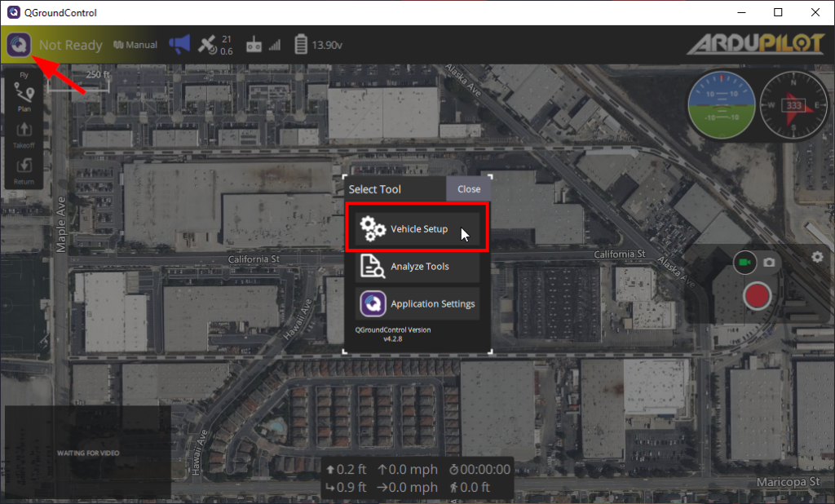Click the compass heading instrument
This screenshot has height=504, width=835.
[x=791, y=104]
